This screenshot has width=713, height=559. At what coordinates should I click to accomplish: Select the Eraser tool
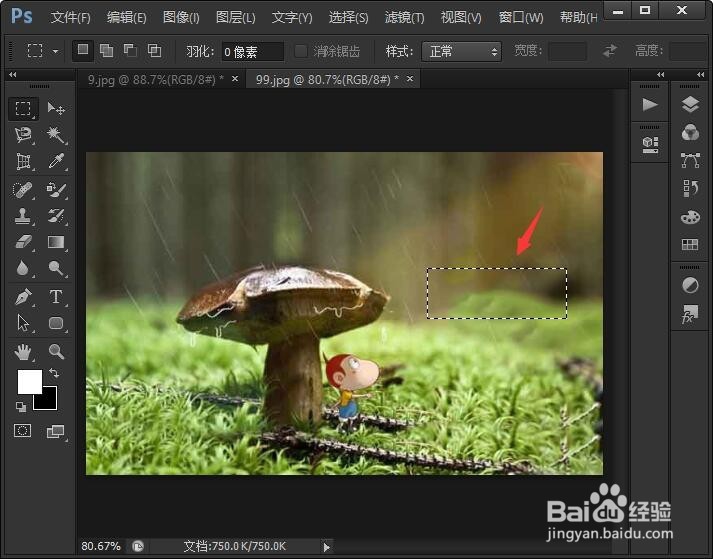(23, 242)
